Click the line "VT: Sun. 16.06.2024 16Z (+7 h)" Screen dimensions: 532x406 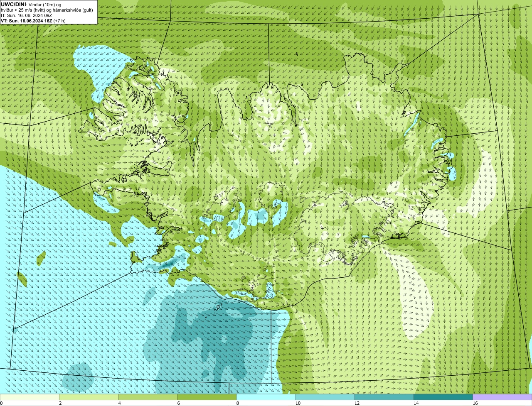click(x=33, y=21)
